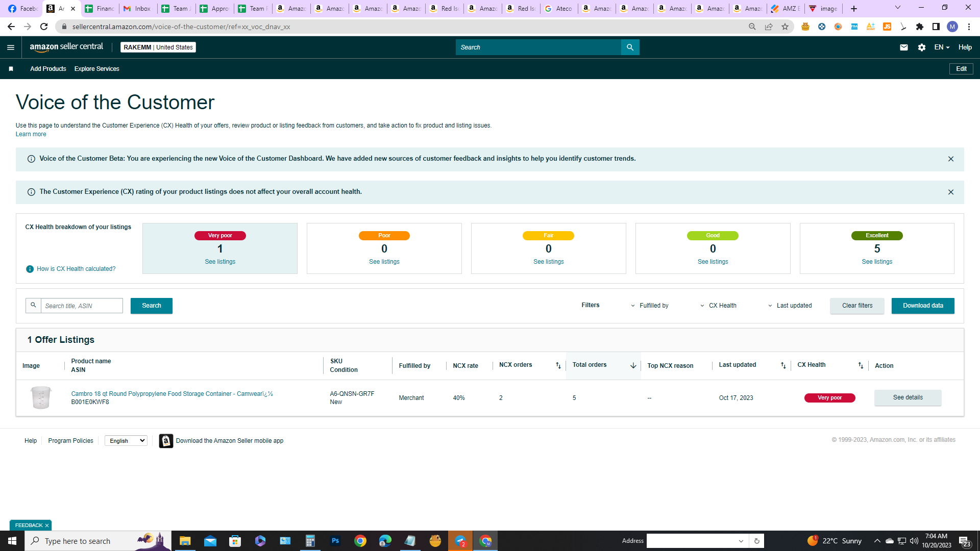980x551 pixels.
Task: Open the English language selector in footer
Action: coord(126,441)
